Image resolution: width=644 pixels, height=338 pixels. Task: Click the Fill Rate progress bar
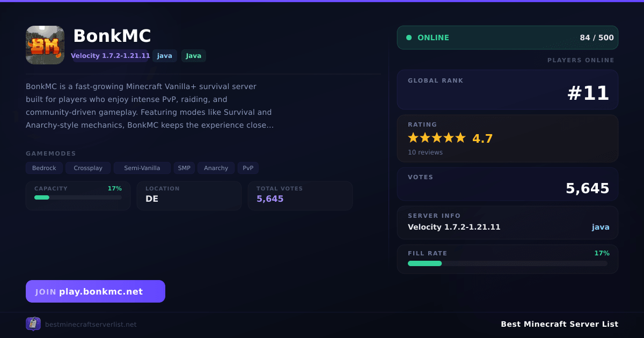pyautogui.click(x=508, y=263)
